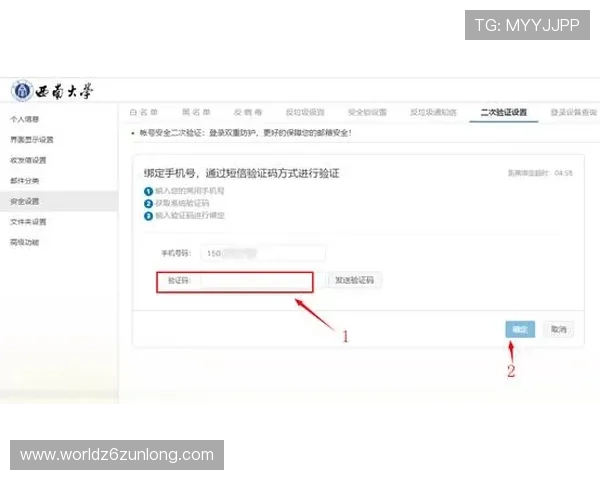Image resolution: width=600 pixels, height=480 pixels.
Task: Select the 二次验证设置 tab
Action: (x=504, y=112)
